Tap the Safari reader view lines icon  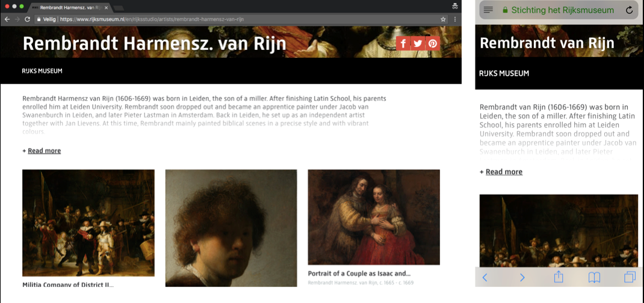(488, 10)
